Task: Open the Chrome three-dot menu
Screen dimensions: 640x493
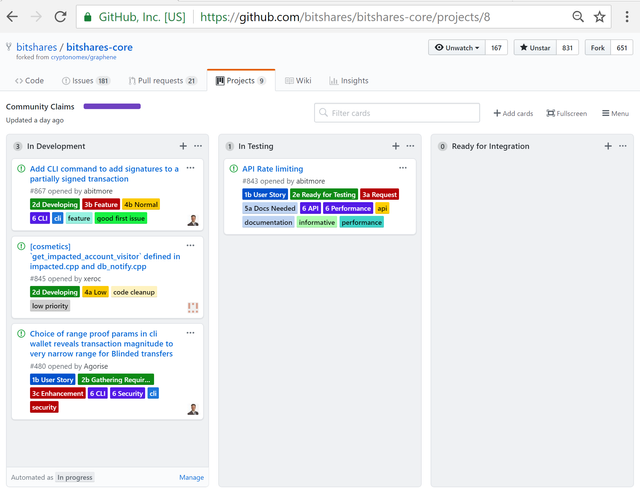Action: click(627, 17)
